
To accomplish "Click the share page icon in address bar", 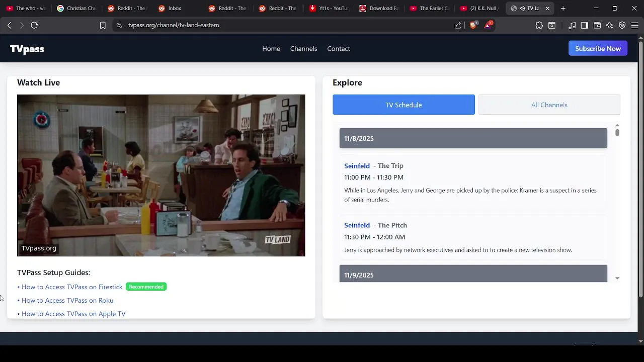I will click(458, 25).
